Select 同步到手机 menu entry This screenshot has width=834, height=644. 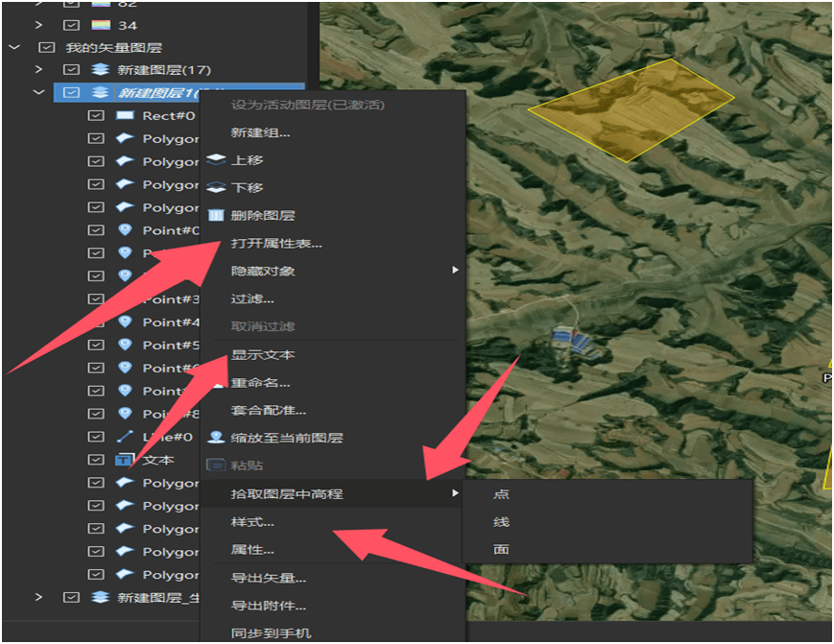(271, 632)
